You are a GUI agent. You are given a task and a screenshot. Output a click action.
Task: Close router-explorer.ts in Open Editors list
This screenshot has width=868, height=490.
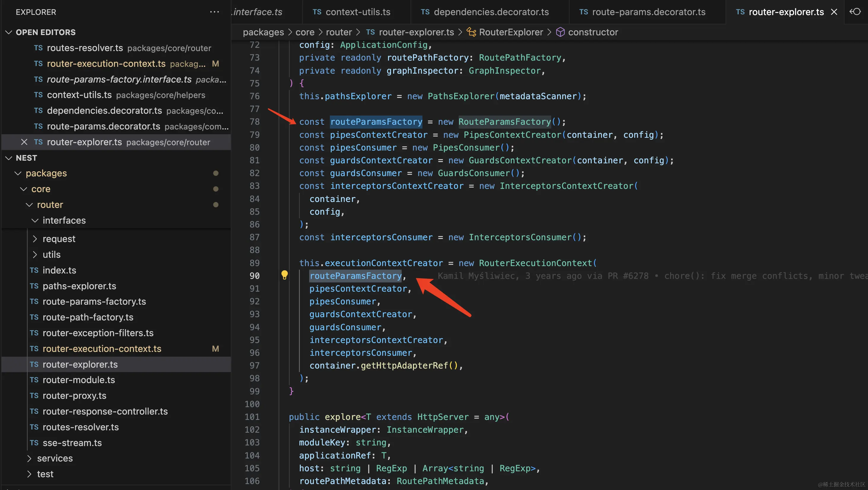click(x=24, y=142)
